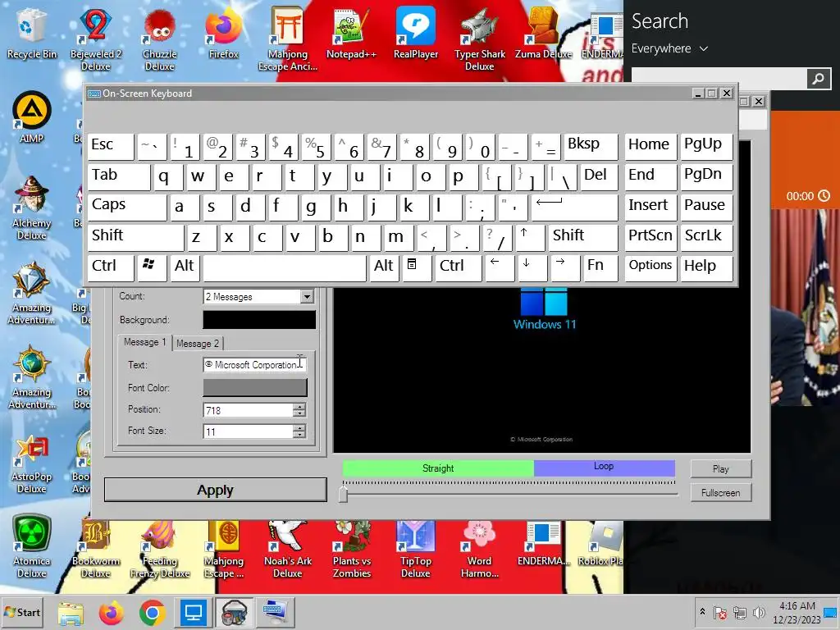Open Zuma Deluxe desktop icon

[x=543, y=32]
